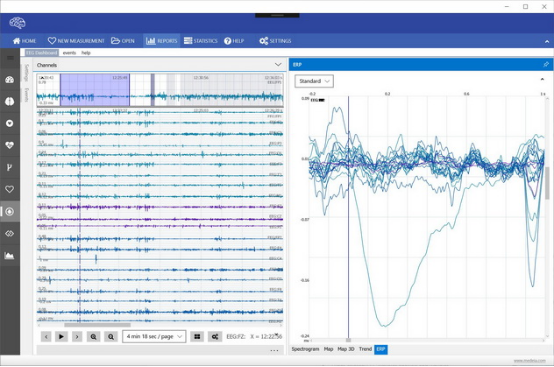Image resolution: width=554 pixels, height=367 pixels.
Task: Go to next page of EEG
Action: [x=77, y=337]
